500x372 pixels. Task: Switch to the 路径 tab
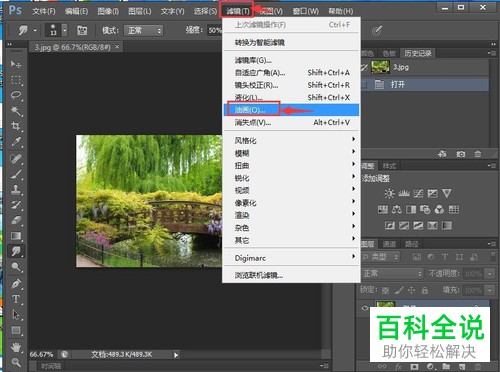pos(412,244)
